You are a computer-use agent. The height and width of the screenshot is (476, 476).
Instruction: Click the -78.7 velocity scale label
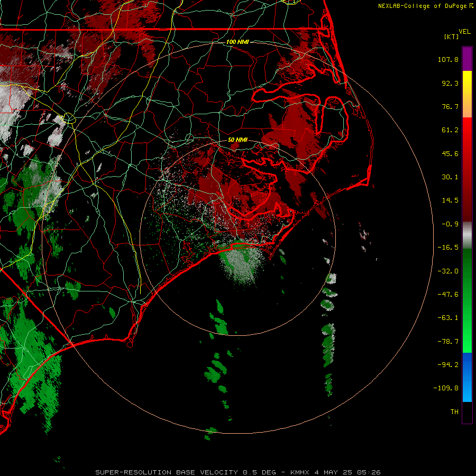coord(448,342)
